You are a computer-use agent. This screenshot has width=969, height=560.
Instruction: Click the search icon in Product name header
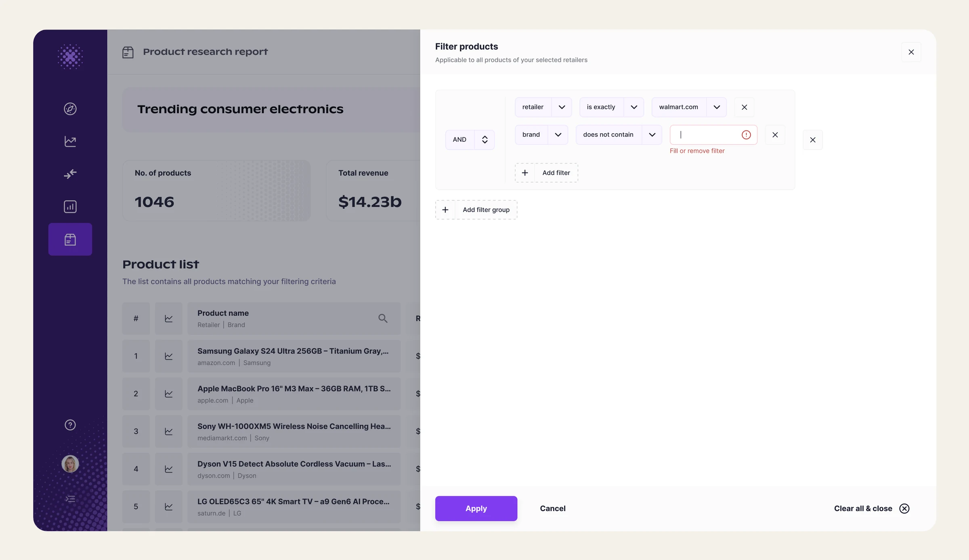[383, 318]
